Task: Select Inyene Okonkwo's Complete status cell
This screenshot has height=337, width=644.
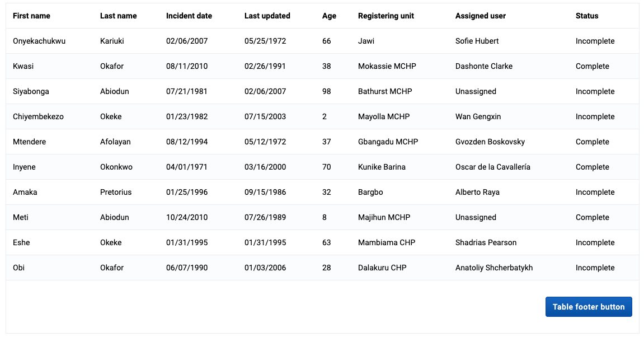Action: 593,167
